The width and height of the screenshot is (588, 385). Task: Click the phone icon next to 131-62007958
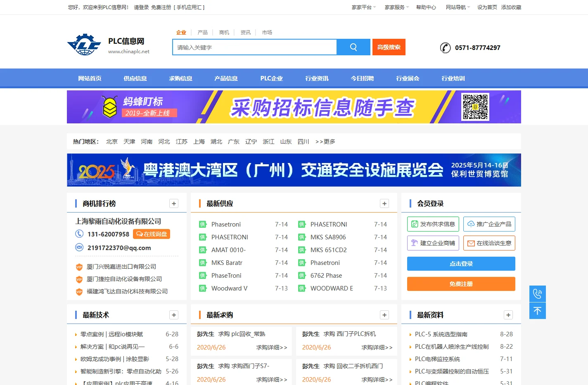point(79,234)
